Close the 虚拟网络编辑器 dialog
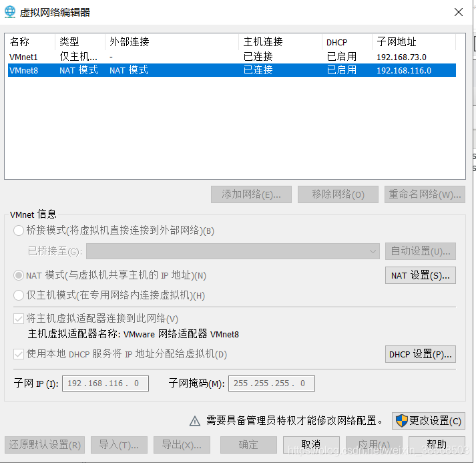 459,12
